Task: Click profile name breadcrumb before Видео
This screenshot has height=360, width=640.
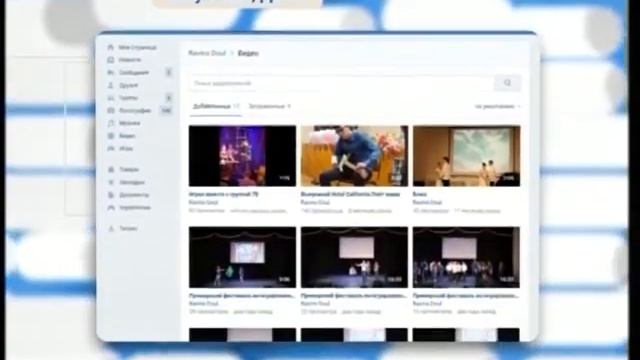Action: pos(207,53)
